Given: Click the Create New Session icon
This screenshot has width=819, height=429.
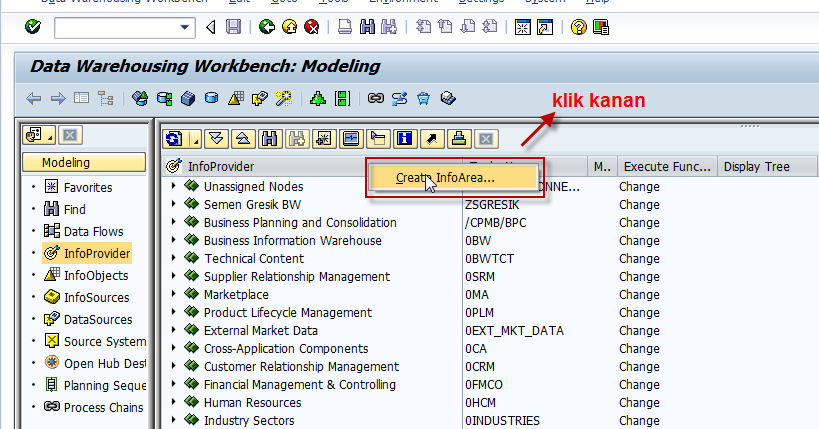Looking at the screenshot, I should [522, 27].
